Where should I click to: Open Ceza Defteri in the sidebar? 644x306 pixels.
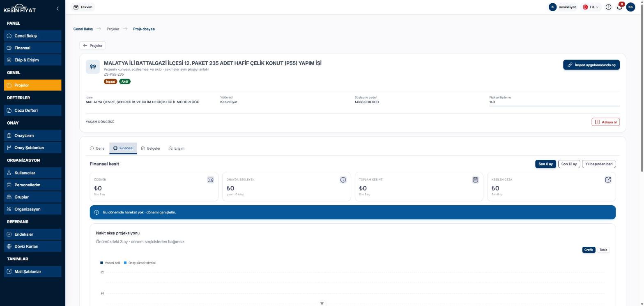(33, 110)
